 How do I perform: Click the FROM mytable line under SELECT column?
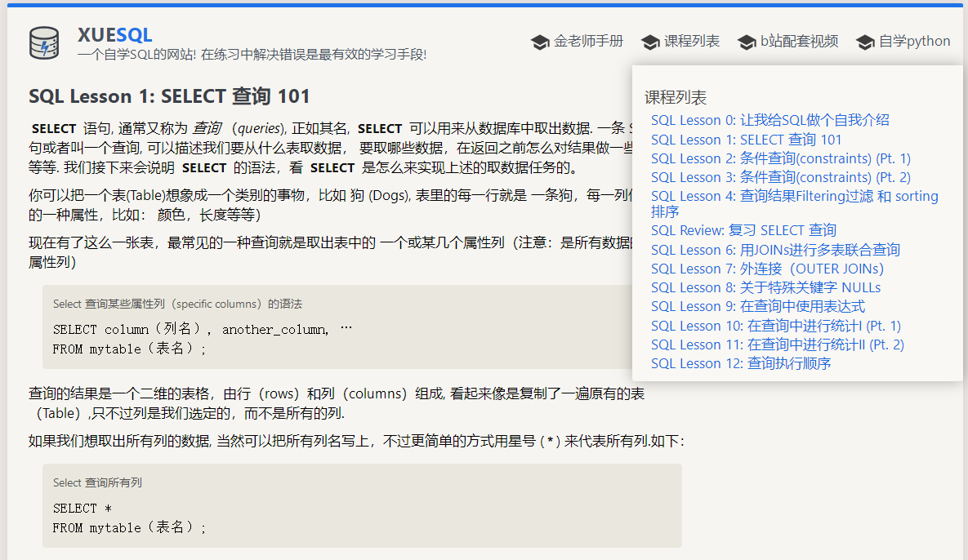click(129, 349)
